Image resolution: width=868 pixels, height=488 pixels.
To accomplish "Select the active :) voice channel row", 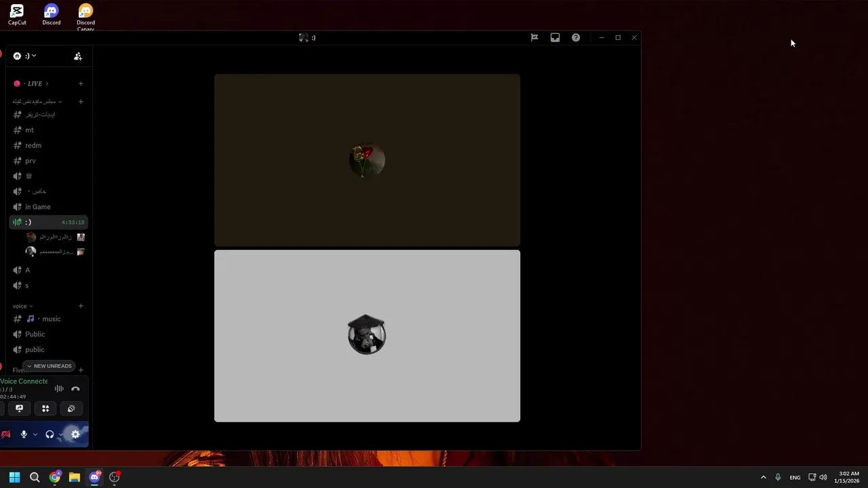I will [47, 222].
